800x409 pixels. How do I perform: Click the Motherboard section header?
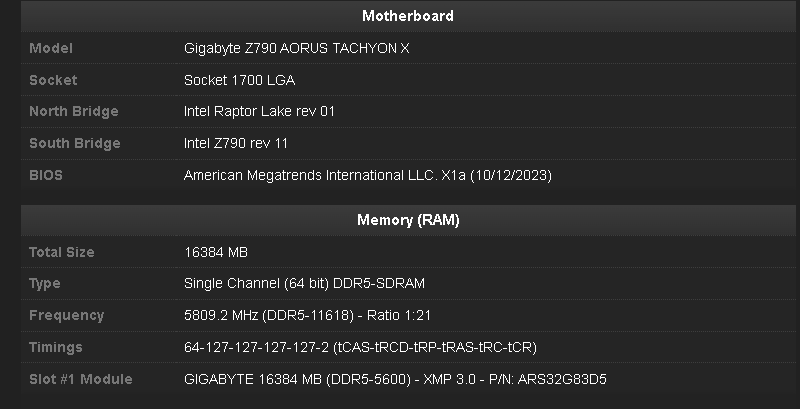pos(408,16)
